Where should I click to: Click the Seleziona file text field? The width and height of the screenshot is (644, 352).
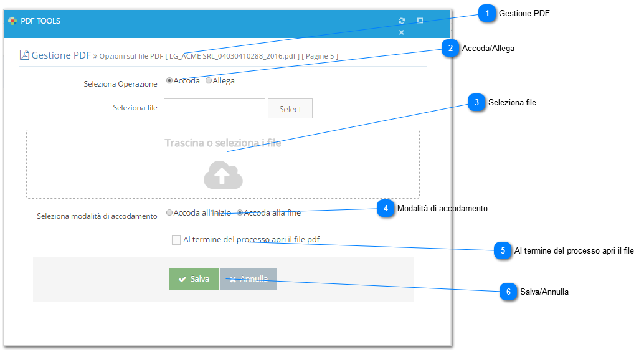[214, 108]
